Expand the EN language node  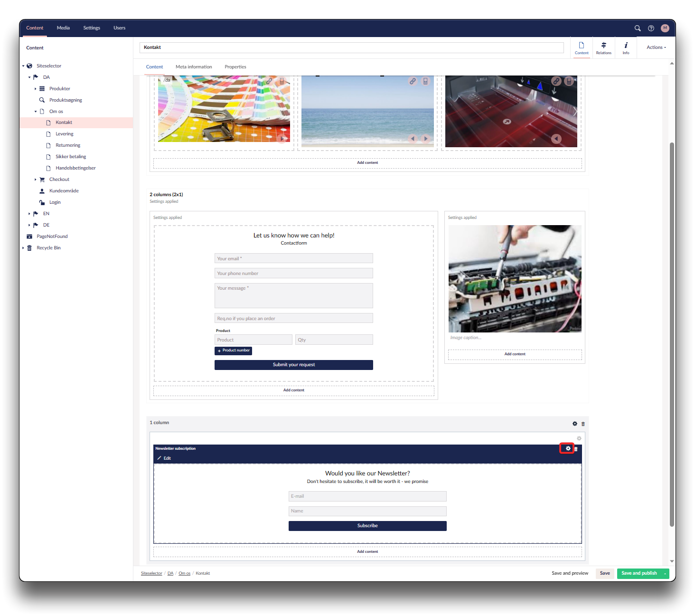29,214
